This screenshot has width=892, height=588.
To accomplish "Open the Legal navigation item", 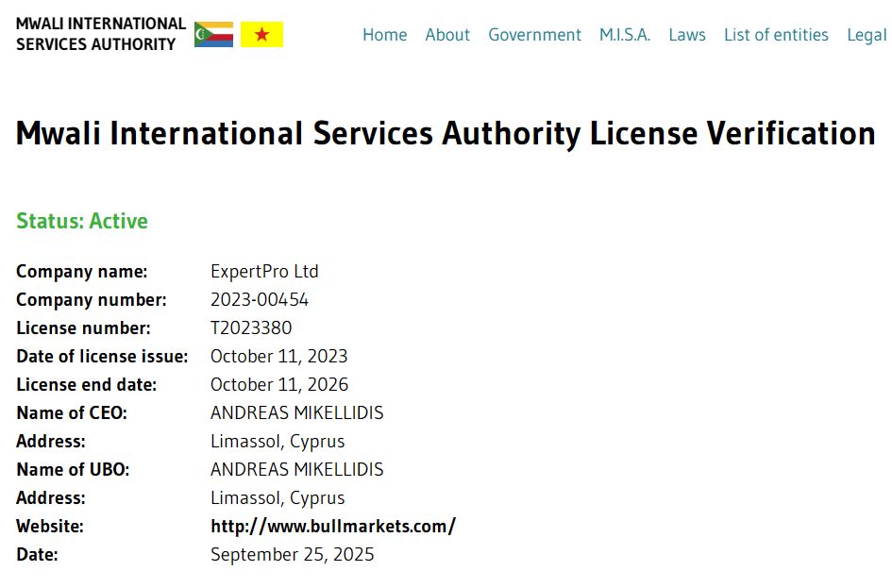I will click(867, 35).
